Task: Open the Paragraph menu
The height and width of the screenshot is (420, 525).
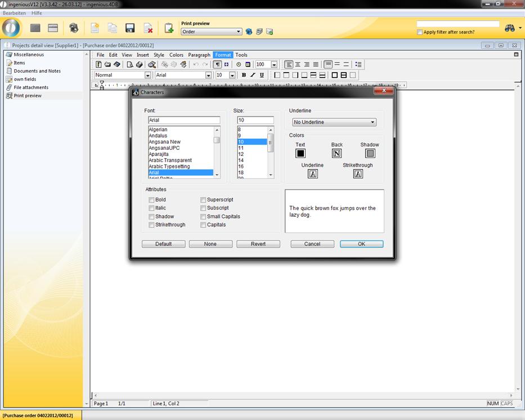Action: (199, 55)
